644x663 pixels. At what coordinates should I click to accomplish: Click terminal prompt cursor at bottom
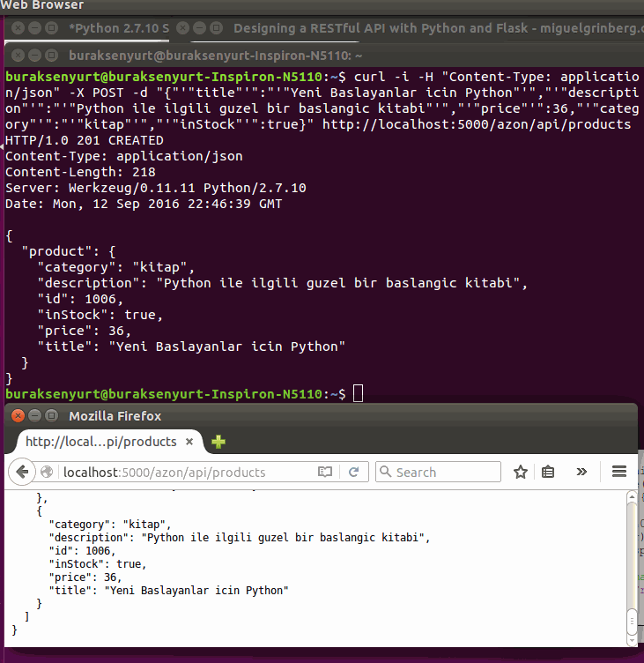pos(358,393)
